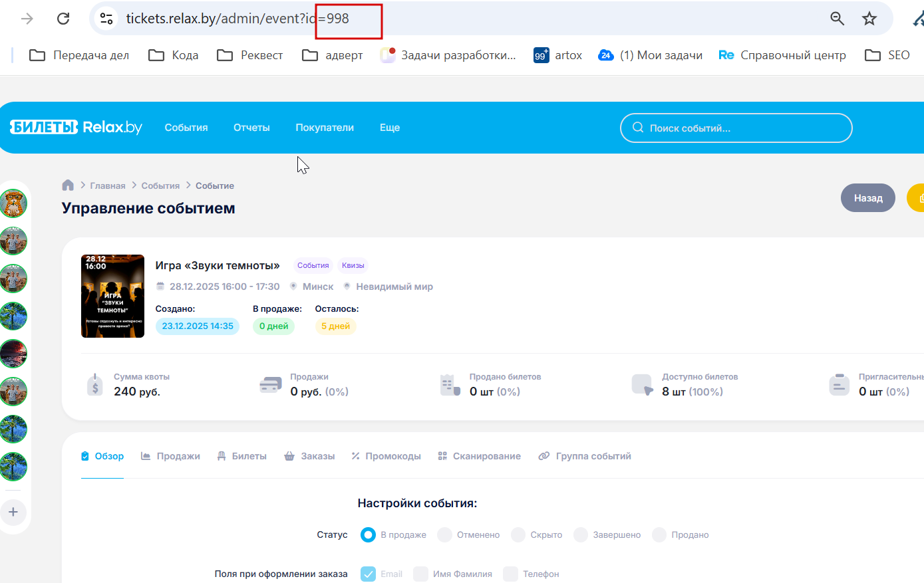This screenshot has width=924, height=583.
Task: Click the yellow 5 дней badge
Action: [336, 326]
